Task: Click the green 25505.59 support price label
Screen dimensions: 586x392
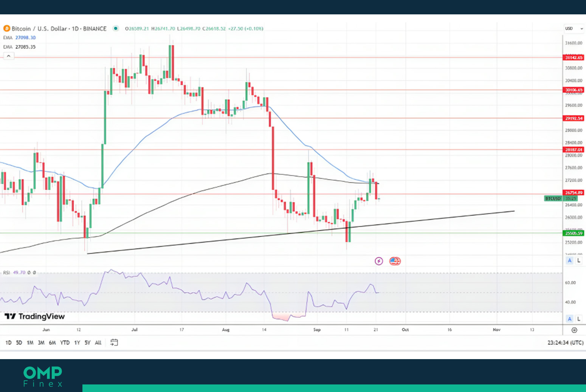Action: 574,233
